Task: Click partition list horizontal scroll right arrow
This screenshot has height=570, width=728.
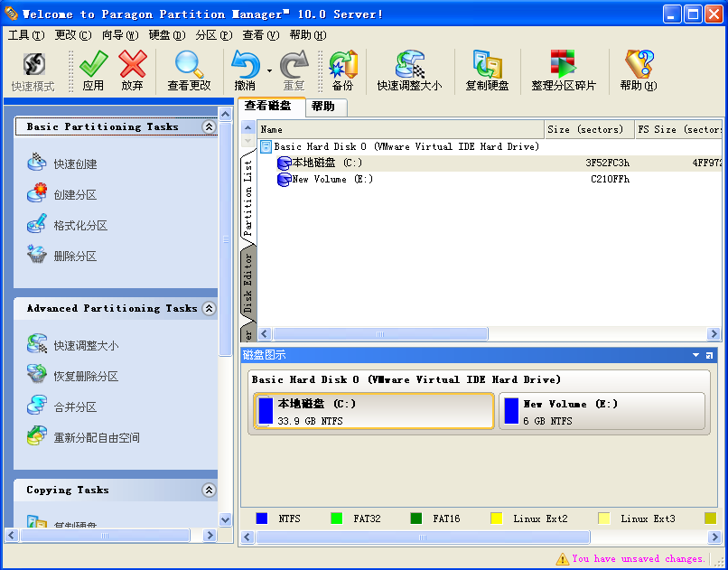Action: 714,333
